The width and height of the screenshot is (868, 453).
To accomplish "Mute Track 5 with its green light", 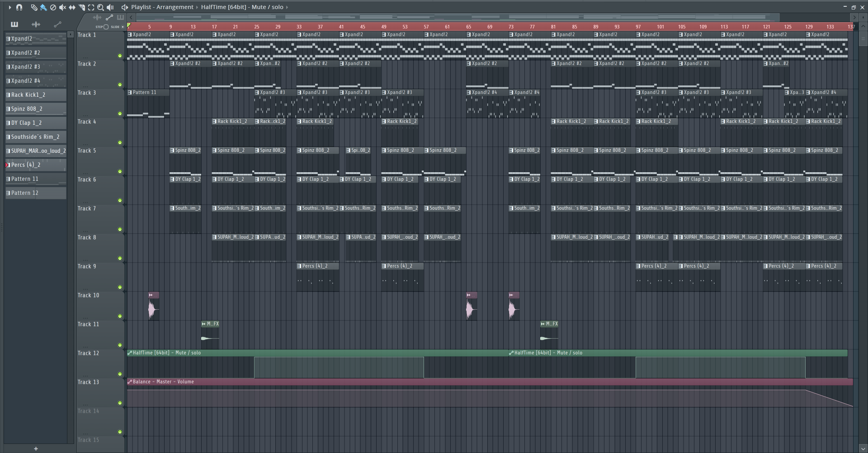I will [120, 172].
